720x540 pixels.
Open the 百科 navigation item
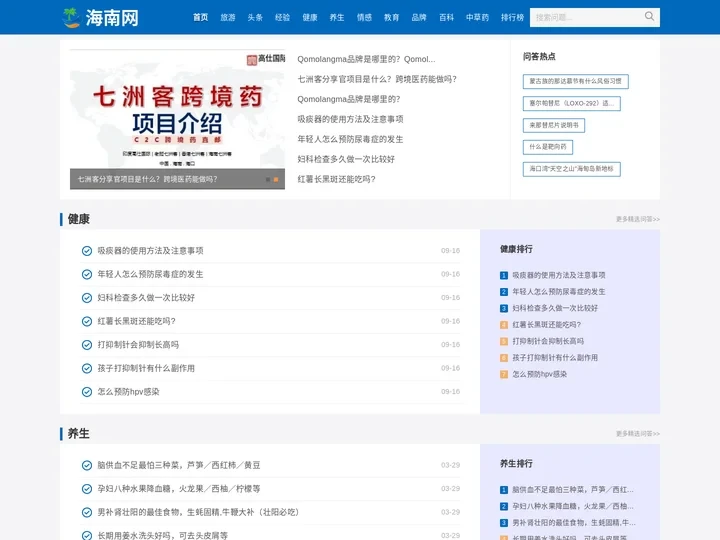click(446, 17)
